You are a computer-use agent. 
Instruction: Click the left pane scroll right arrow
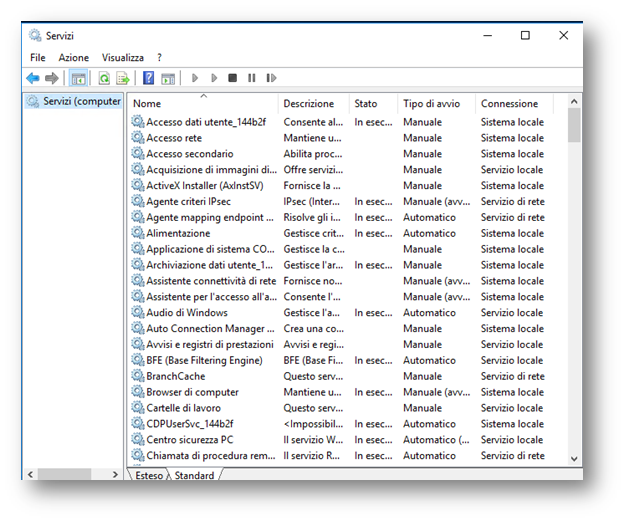tap(115, 475)
